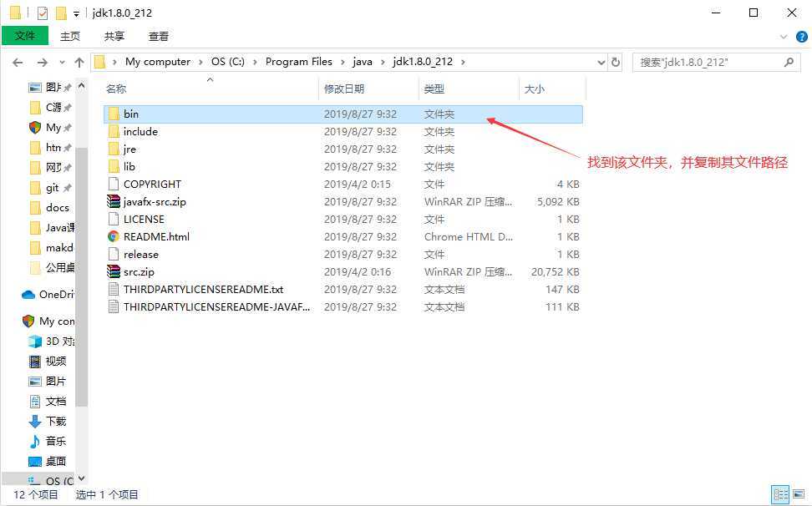Click the properties quick access icon
The width and height of the screenshot is (812, 506).
pos(43,13)
